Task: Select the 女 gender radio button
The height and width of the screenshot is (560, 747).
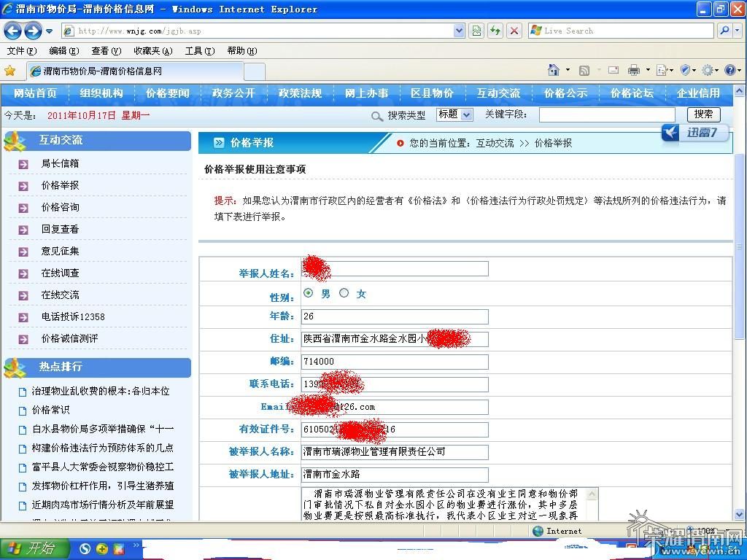Action: [x=344, y=293]
